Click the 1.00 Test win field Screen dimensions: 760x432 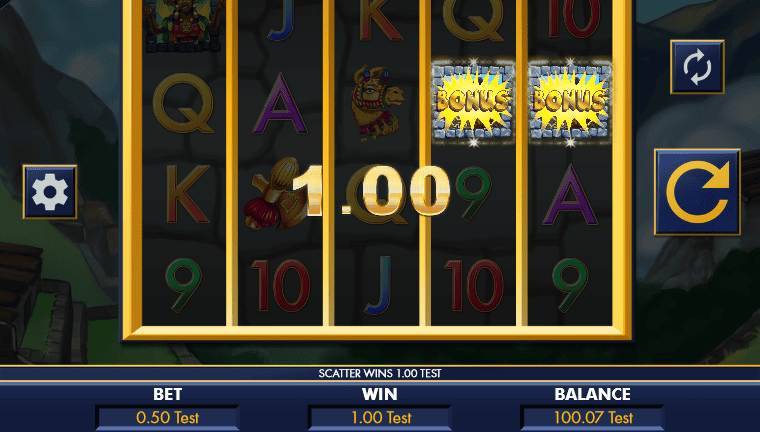pos(380,417)
